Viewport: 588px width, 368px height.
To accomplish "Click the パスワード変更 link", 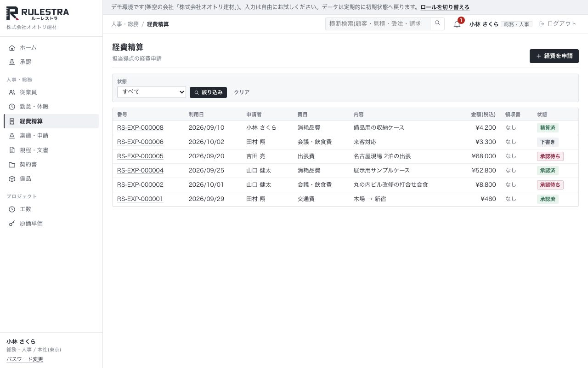I will pos(25,359).
